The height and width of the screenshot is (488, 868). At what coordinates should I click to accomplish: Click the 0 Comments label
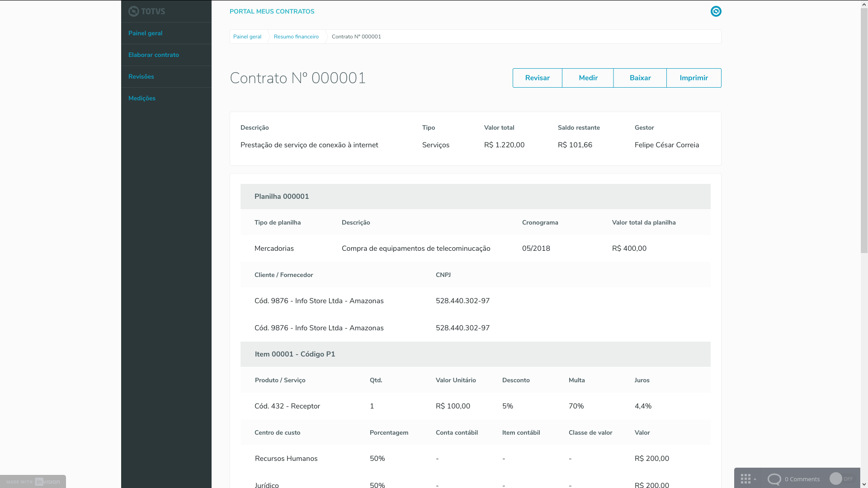pyautogui.click(x=802, y=479)
